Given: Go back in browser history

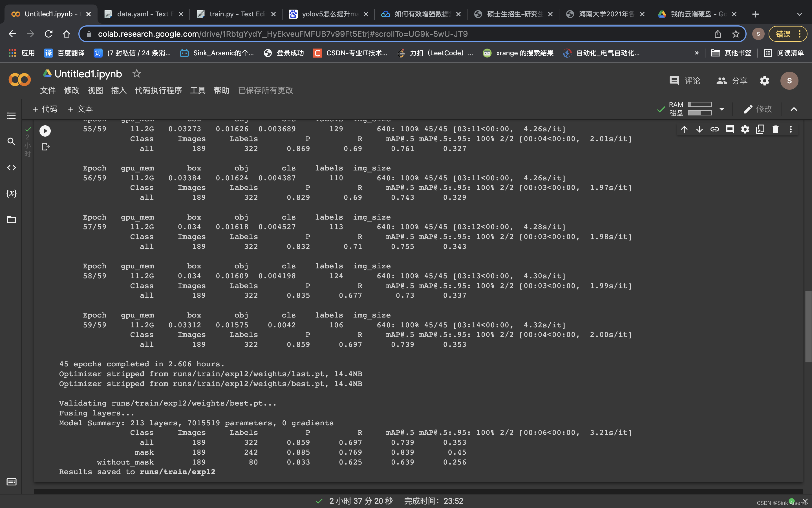Looking at the screenshot, I should pos(12,34).
